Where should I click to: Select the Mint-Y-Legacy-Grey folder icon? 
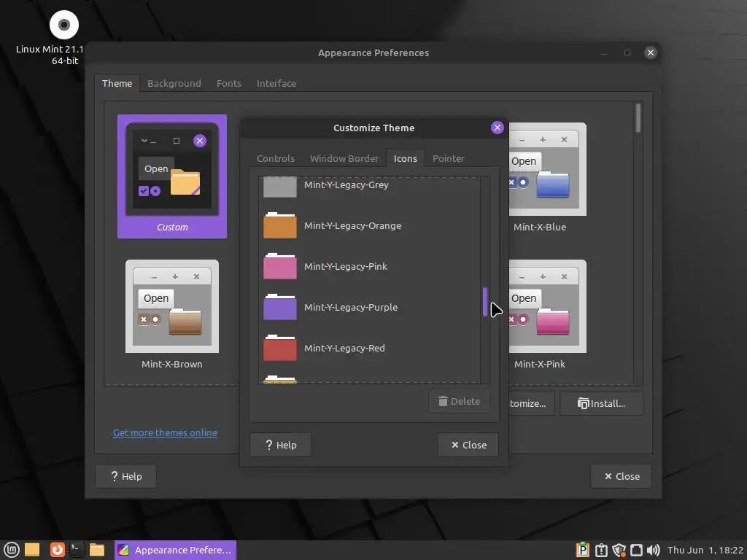pyautogui.click(x=279, y=187)
